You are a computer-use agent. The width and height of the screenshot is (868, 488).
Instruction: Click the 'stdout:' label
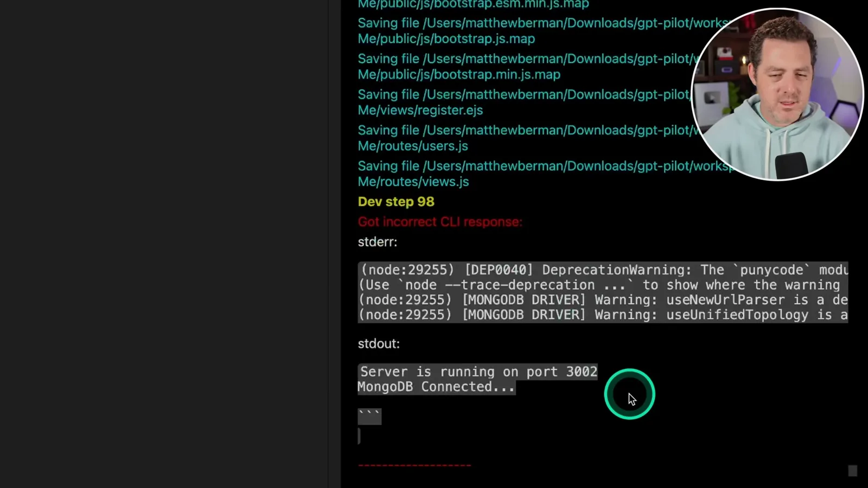pos(379,344)
